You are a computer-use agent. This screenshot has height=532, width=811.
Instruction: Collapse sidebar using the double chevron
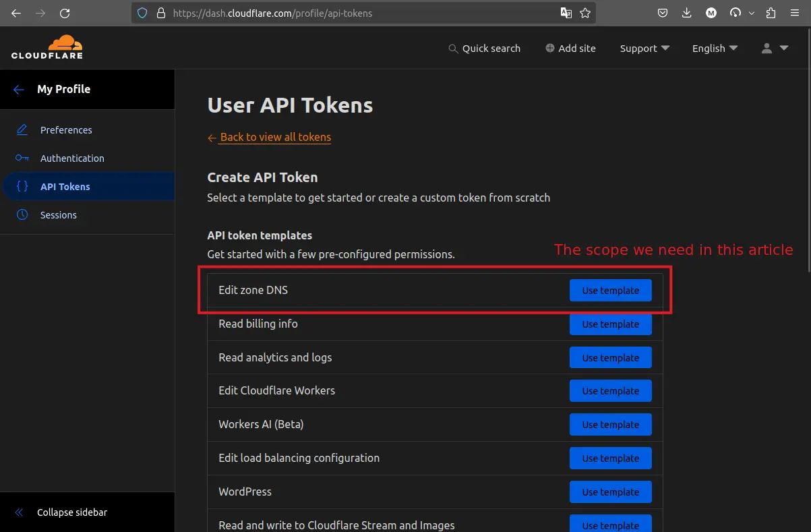click(x=19, y=512)
